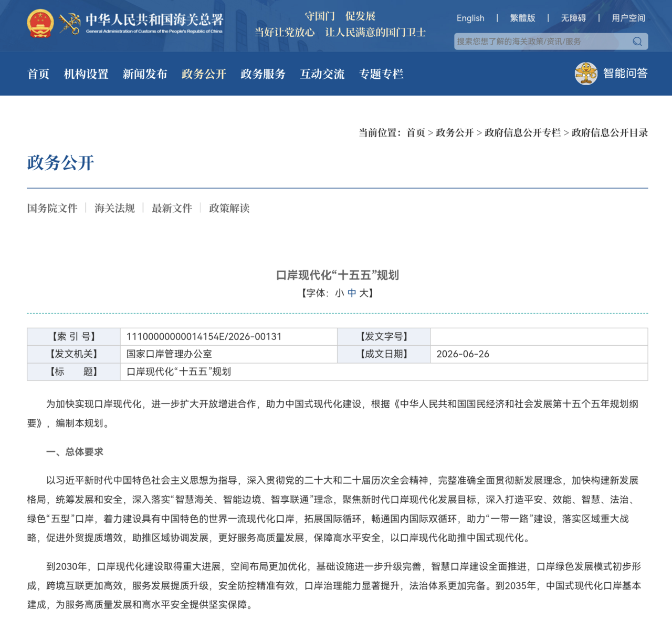This screenshot has width=672, height=620.
Task: Click 智能问答 text link
Action: pos(625,74)
